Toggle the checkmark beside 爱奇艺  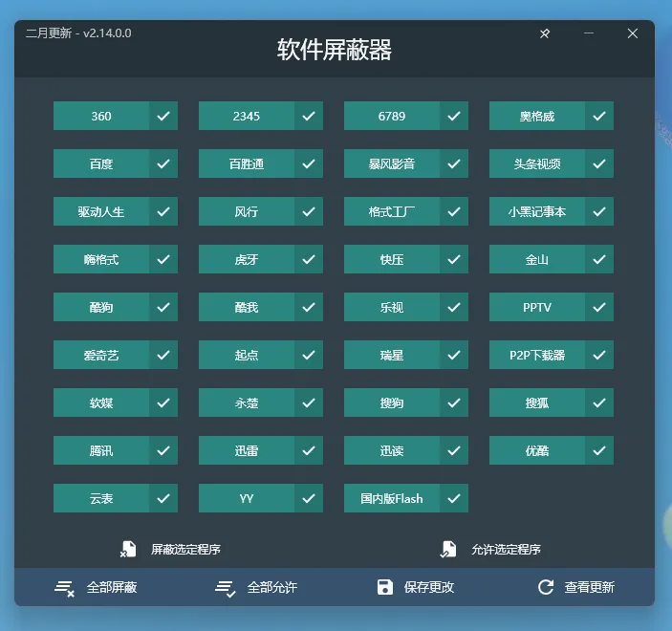[x=163, y=355]
